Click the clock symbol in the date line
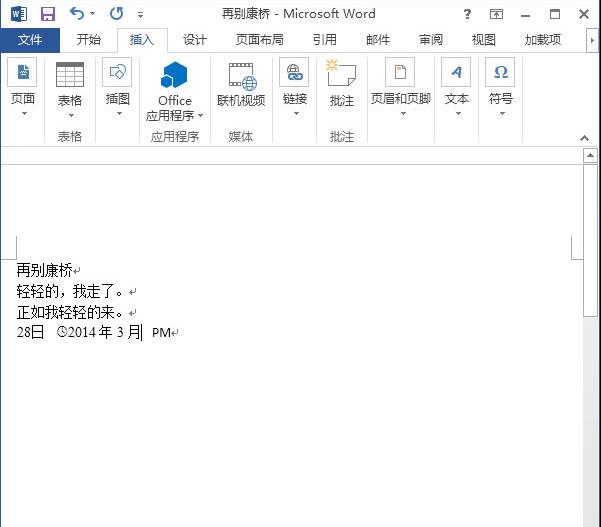This screenshot has width=601, height=527. click(62, 332)
